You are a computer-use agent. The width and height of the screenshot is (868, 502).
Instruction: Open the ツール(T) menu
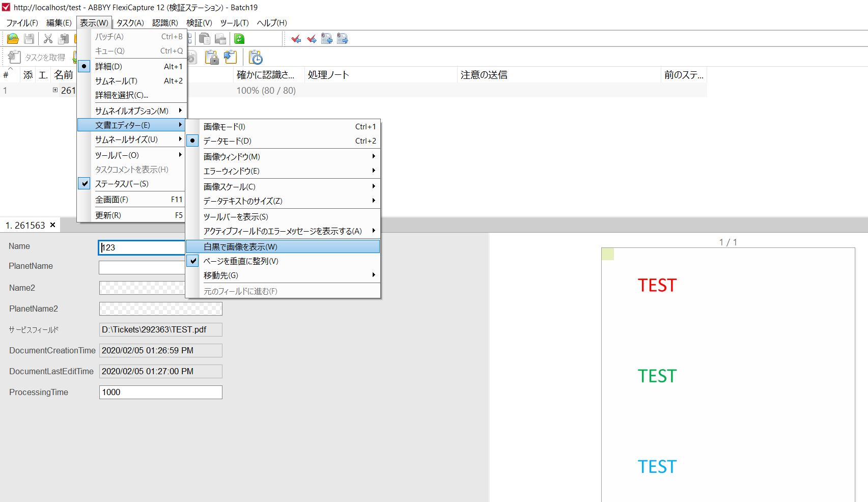235,23
